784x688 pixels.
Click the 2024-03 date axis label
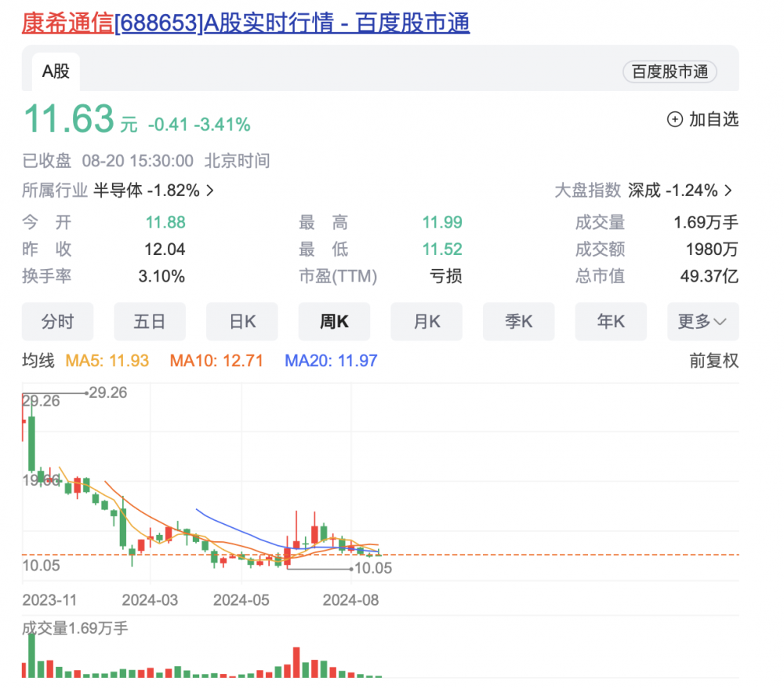coord(150,600)
